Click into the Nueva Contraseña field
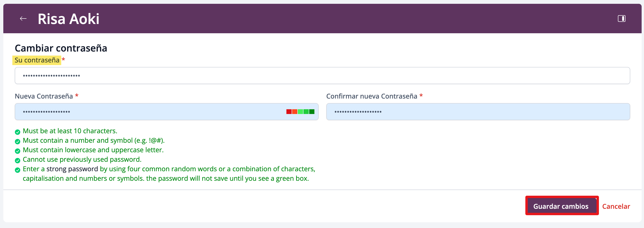The width and height of the screenshot is (644, 228). point(150,112)
